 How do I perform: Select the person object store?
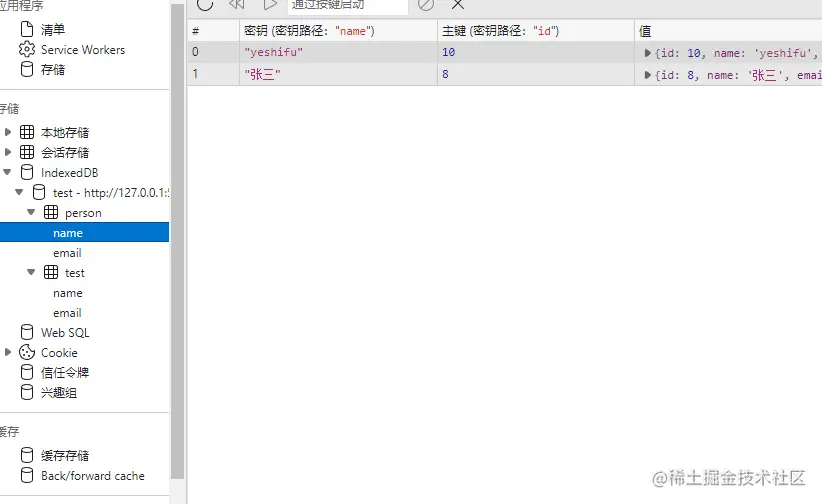click(83, 213)
